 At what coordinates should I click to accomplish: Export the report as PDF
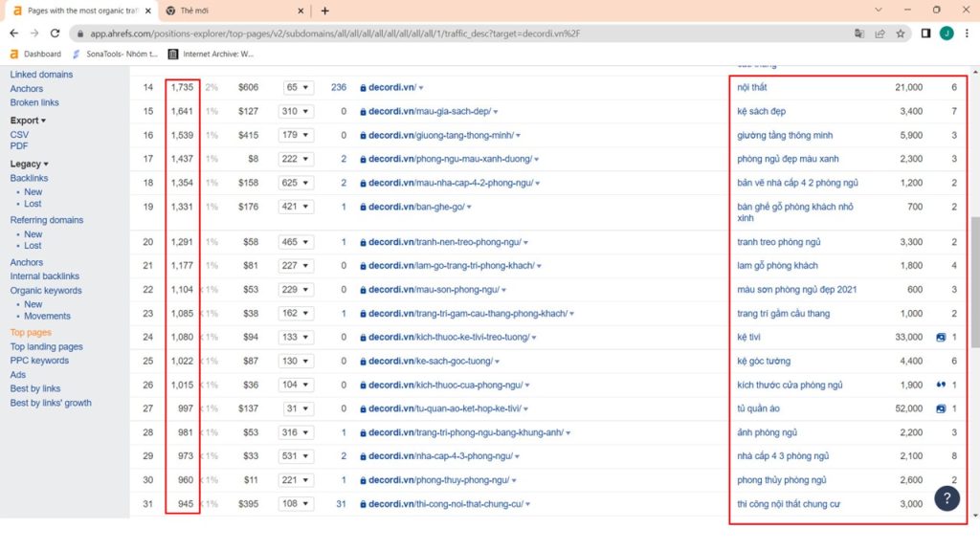(x=19, y=146)
